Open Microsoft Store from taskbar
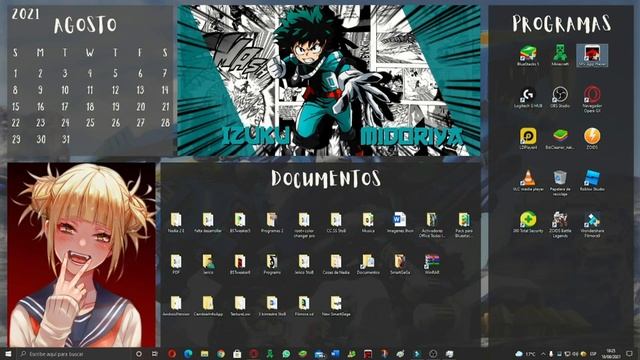The image size is (640, 360). [x=237, y=353]
